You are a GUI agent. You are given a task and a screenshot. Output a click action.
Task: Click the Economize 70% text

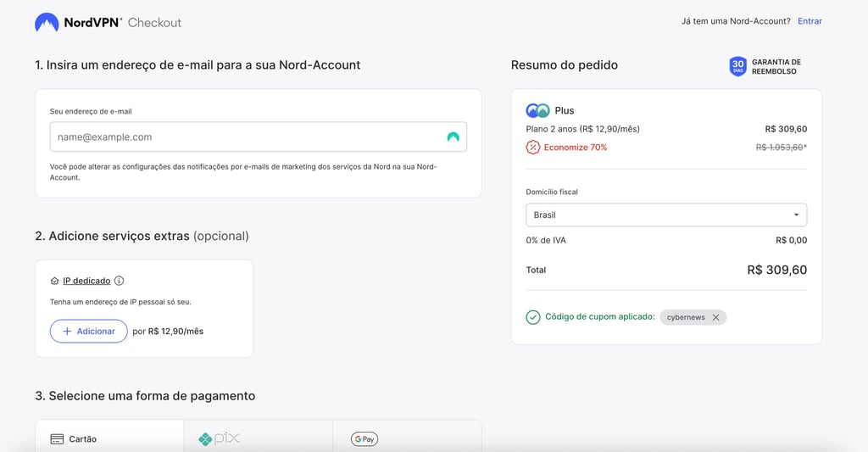pyautogui.click(x=576, y=148)
